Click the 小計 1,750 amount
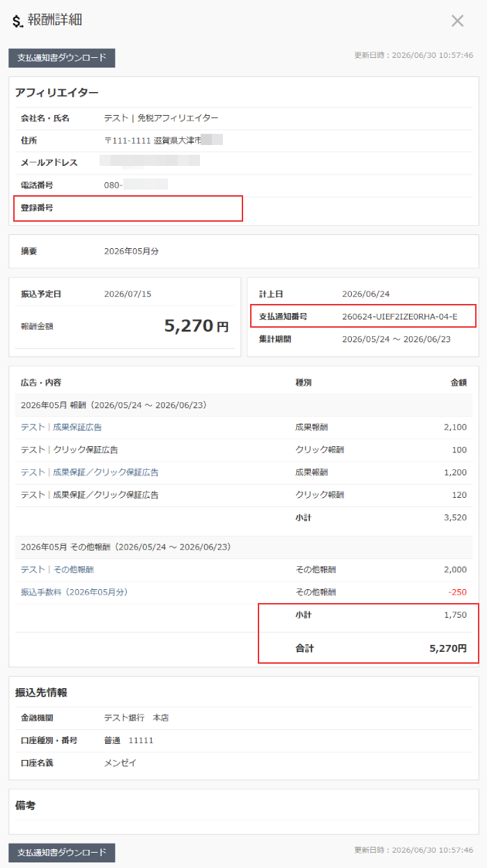This screenshot has height=868, width=487. coord(455,615)
